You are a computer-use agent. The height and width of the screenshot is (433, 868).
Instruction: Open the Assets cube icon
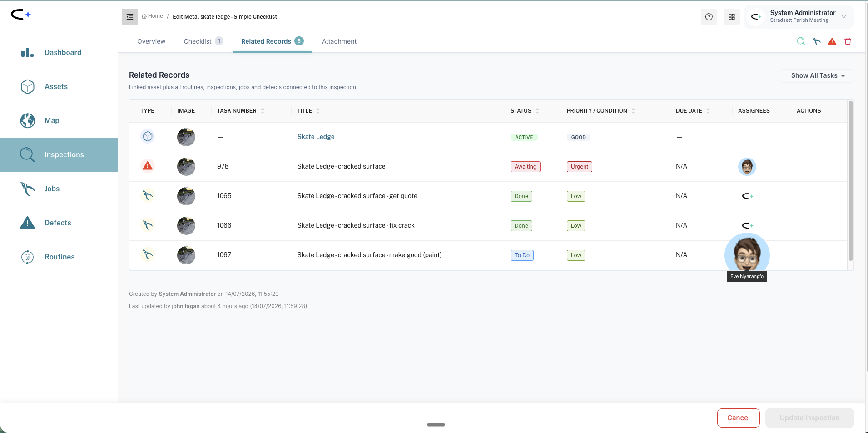point(28,86)
